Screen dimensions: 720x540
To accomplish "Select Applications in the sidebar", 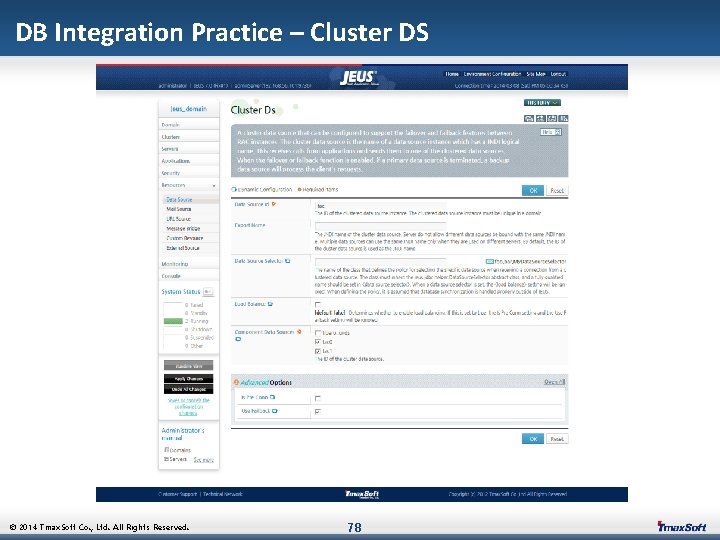I will pyautogui.click(x=189, y=161).
